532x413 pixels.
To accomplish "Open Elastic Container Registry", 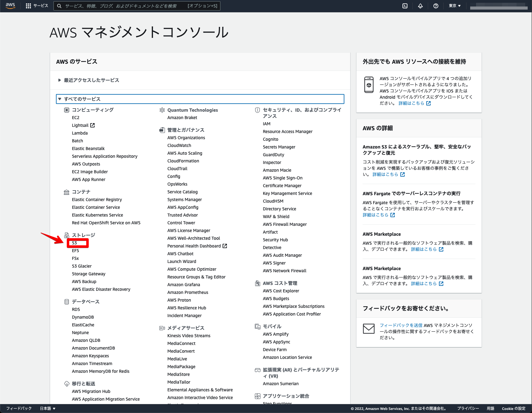I will pyautogui.click(x=97, y=200).
